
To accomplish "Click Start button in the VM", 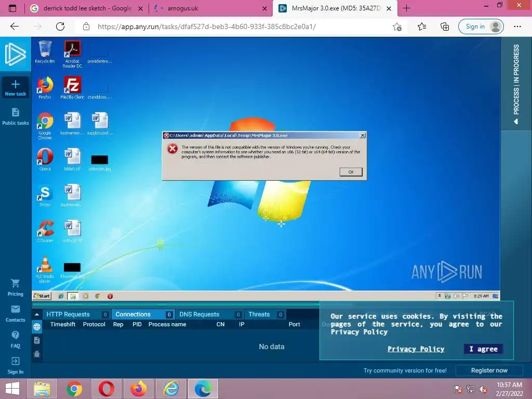I will 42,296.
